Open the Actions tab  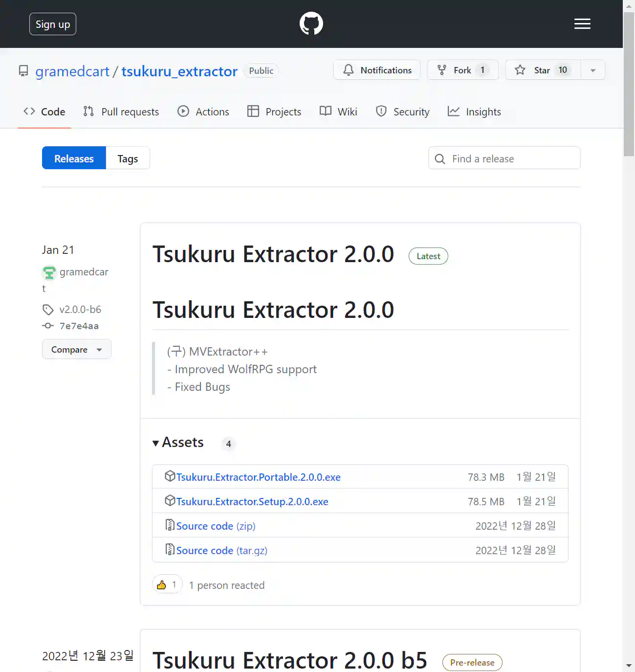pyautogui.click(x=203, y=112)
